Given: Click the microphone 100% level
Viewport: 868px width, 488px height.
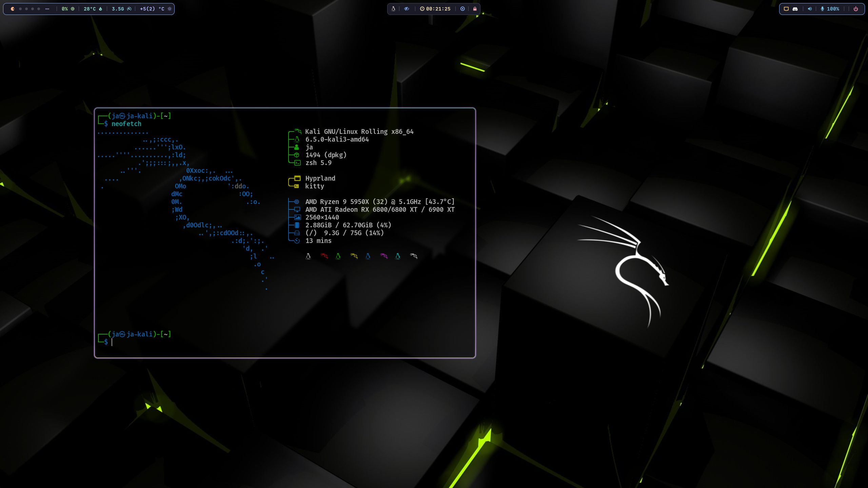Looking at the screenshot, I should 833,9.
